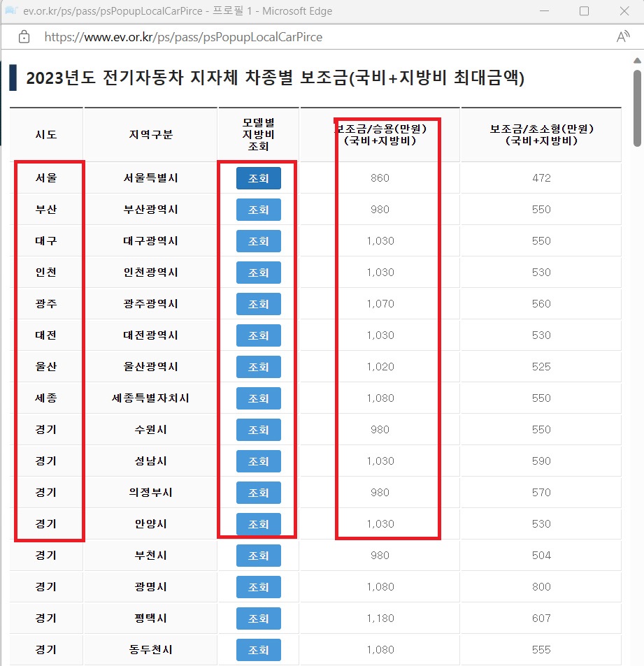Click 조회 next to 대전광역시
The width and height of the screenshot is (644, 666).
pyautogui.click(x=259, y=335)
